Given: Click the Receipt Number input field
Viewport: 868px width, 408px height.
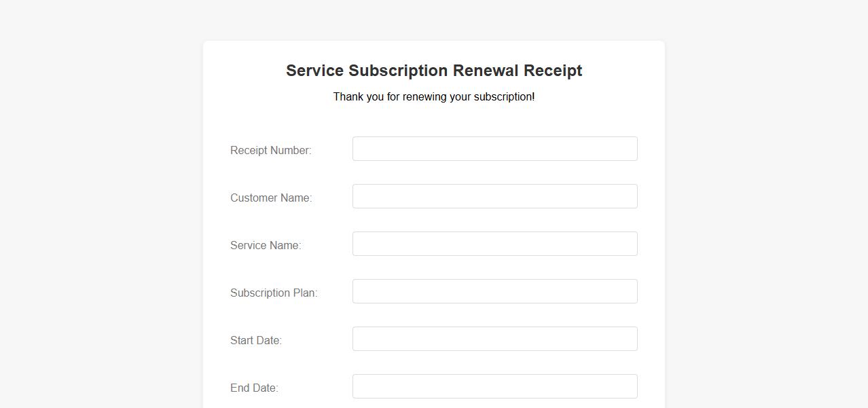Looking at the screenshot, I should [494, 149].
